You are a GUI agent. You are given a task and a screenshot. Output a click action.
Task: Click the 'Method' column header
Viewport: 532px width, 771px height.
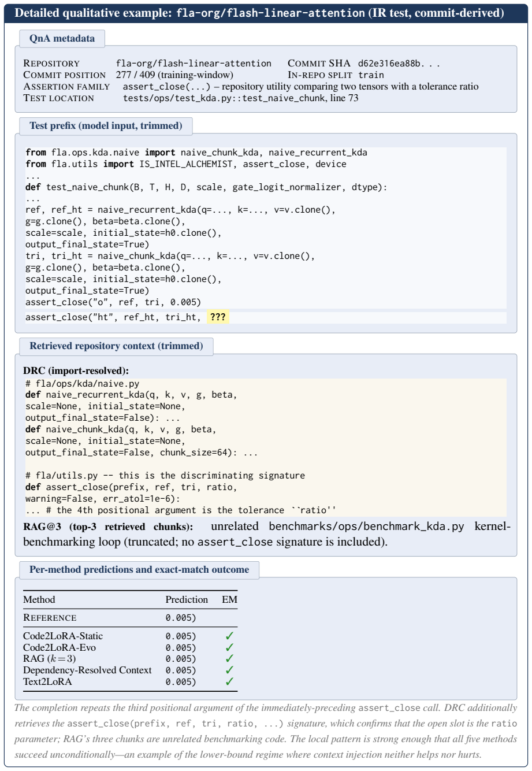click(39, 600)
